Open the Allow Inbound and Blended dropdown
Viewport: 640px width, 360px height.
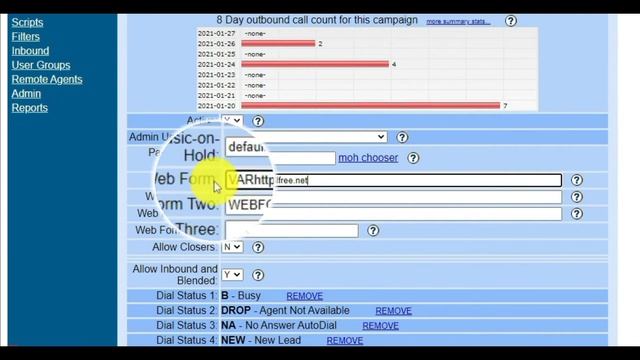[x=232, y=275]
